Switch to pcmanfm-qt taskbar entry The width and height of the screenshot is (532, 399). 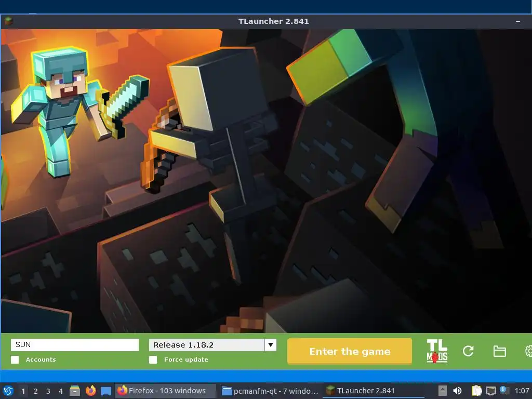pos(270,391)
